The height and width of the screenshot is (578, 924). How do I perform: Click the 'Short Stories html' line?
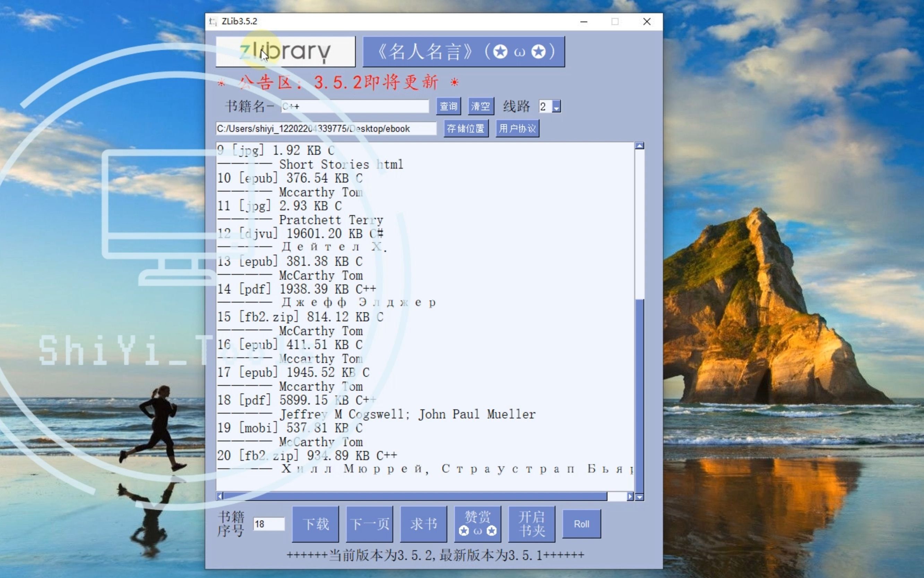[342, 165]
